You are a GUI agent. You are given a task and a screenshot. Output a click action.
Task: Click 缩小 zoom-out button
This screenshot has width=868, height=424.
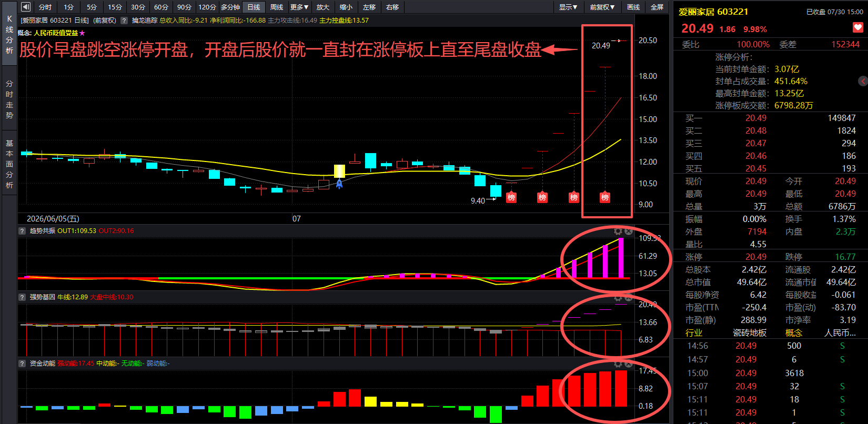[x=346, y=7]
